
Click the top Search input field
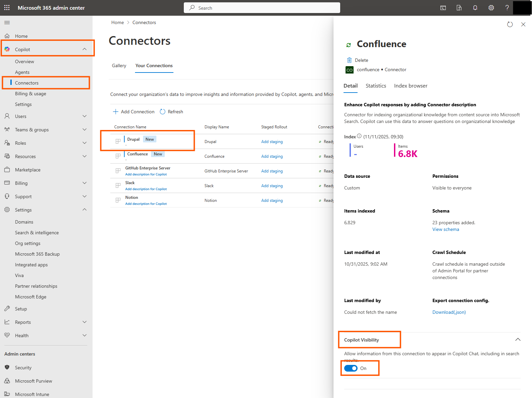(262, 8)
